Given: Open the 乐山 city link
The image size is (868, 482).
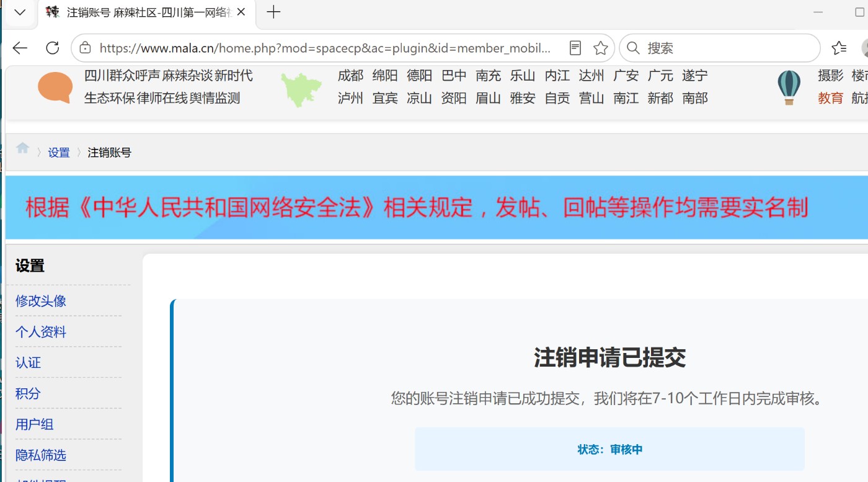Looking at the screenshot, I should pyautogui.click(x=523, y=76).
